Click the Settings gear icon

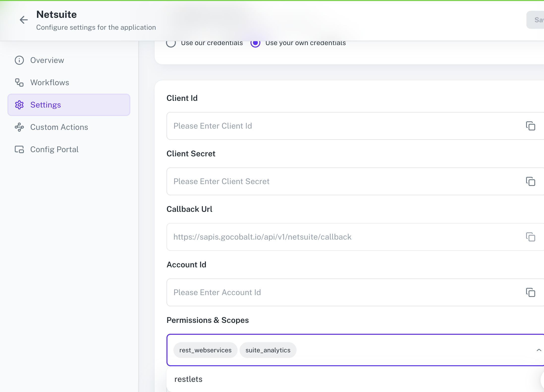tap(19, 105)
